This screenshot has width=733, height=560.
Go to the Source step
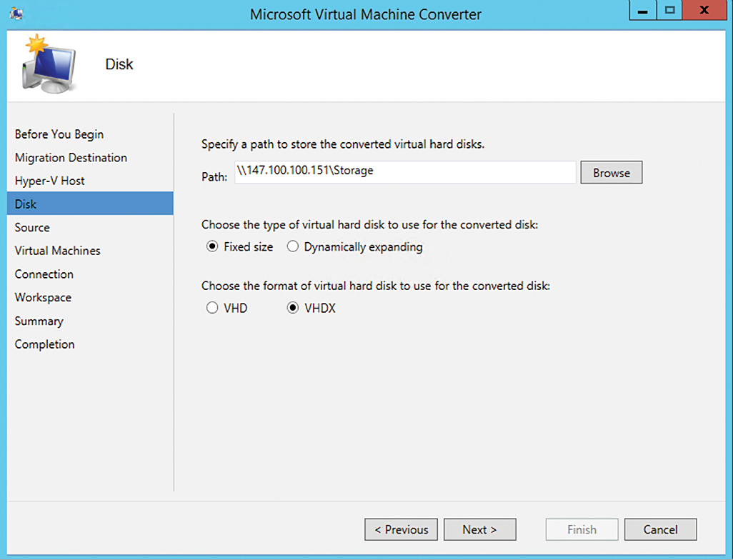(32, 228)
